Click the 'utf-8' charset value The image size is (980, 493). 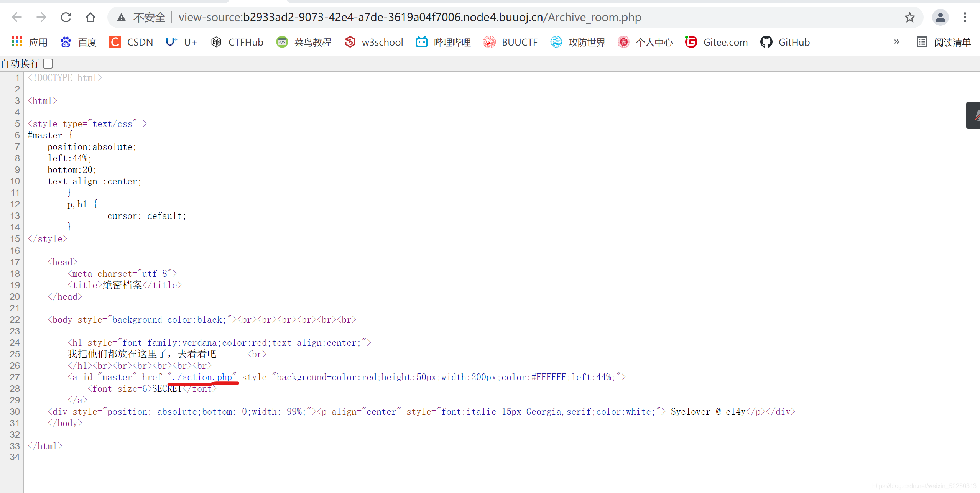click(155, 274)
